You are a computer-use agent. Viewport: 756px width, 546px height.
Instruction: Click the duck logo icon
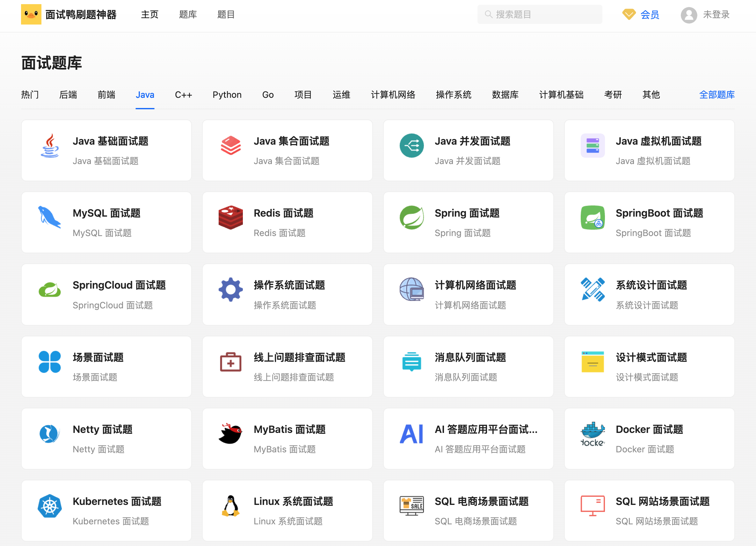31,14
